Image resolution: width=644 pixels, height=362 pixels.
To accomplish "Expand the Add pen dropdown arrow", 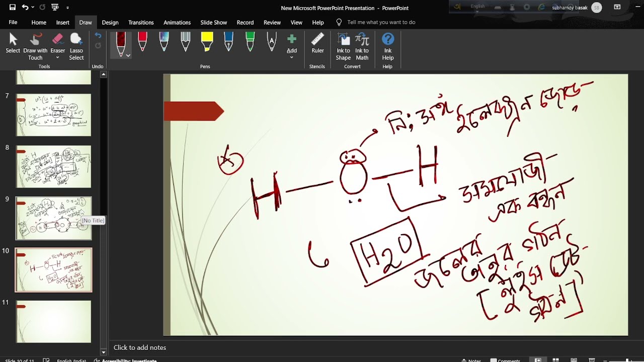I will tap(292, 57).
